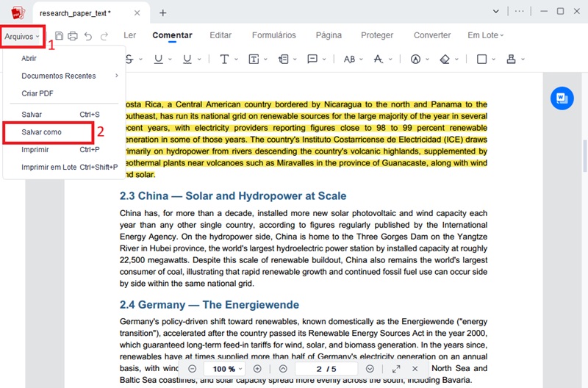Open the 100 % zoom level dropdown
This screenshot has height=388, width=588.
(x=240, y=369)
